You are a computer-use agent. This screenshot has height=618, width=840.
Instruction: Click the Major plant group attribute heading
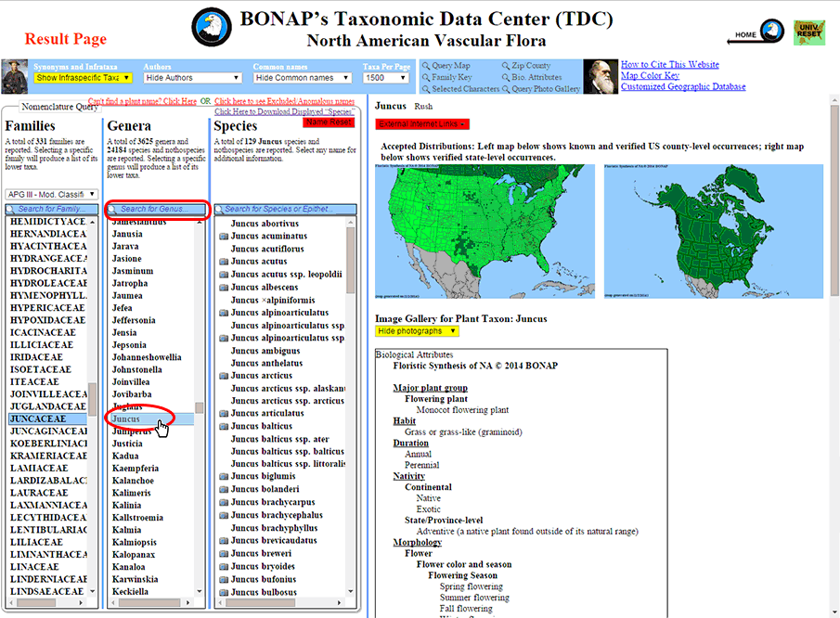(x=430, y=388)
